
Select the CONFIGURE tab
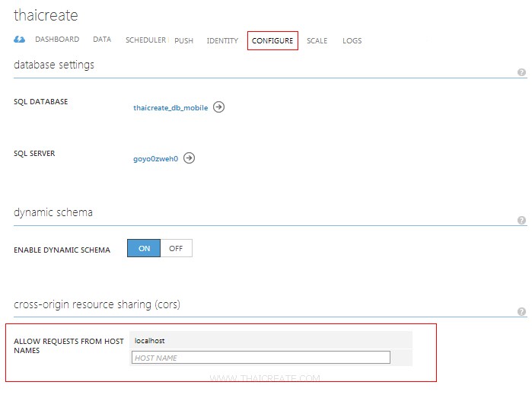272,41
